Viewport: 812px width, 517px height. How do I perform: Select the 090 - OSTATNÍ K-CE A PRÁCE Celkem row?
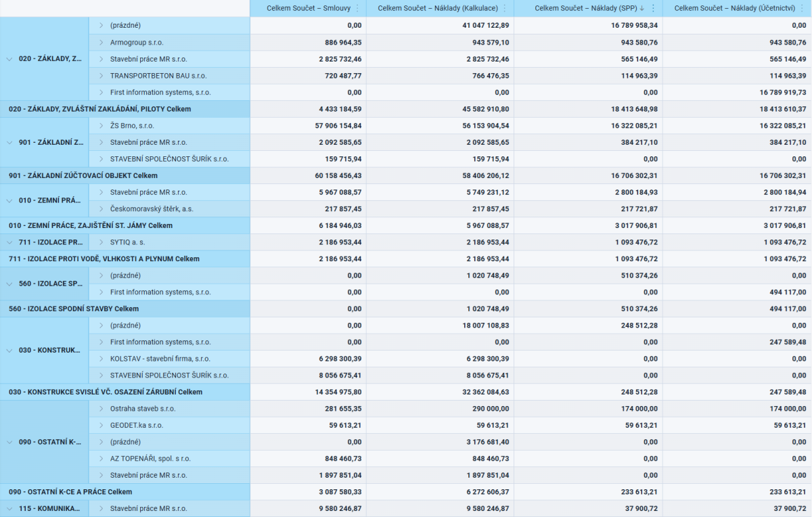click(406, 491)
